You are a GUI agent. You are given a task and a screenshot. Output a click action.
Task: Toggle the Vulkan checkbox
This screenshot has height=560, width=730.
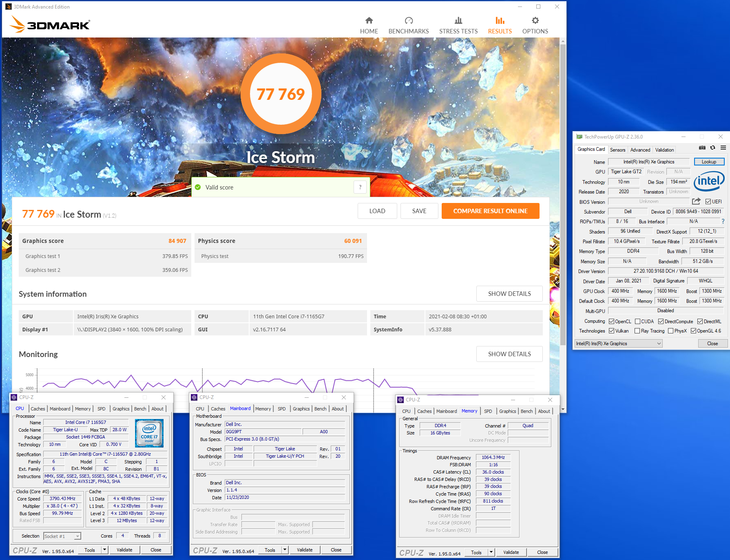coord(611,331)
